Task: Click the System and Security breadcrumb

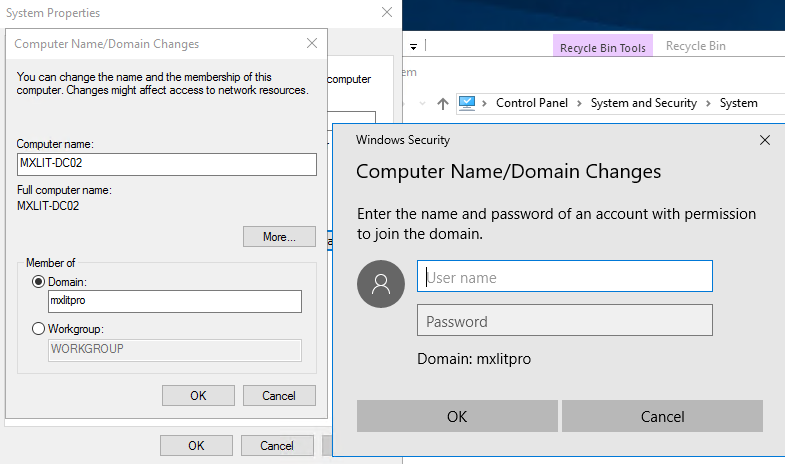Action: 643,103
